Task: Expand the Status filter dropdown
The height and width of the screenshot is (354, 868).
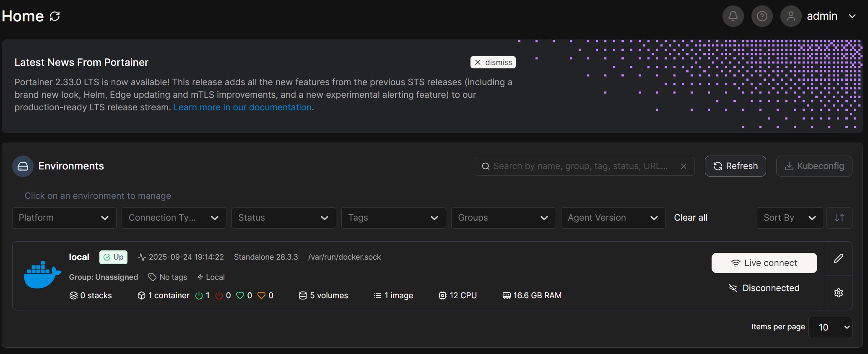Action: 283,218
